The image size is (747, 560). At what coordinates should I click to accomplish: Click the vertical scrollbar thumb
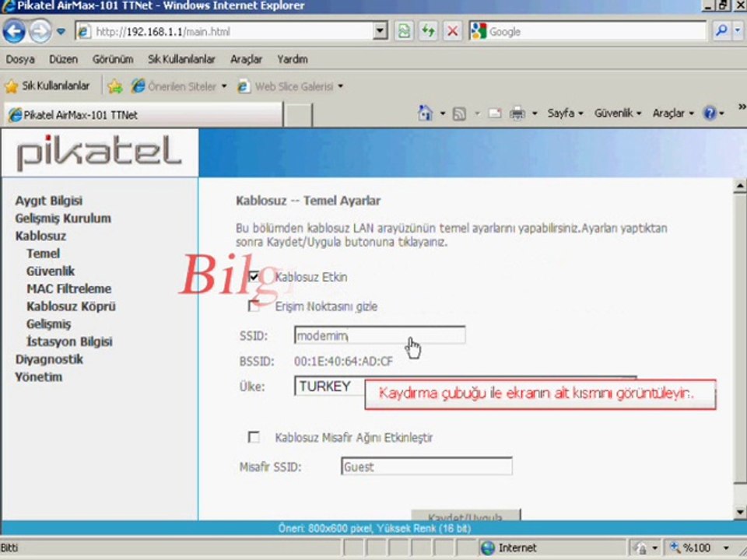click(x=739, y=338)
